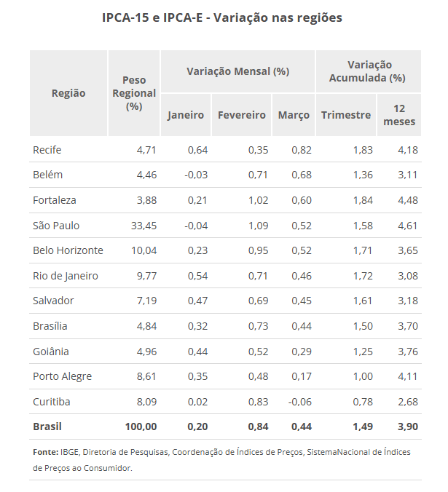The image size is (448, 492).
Task: Select the 'Março' column header
Action: coord(294,115)
